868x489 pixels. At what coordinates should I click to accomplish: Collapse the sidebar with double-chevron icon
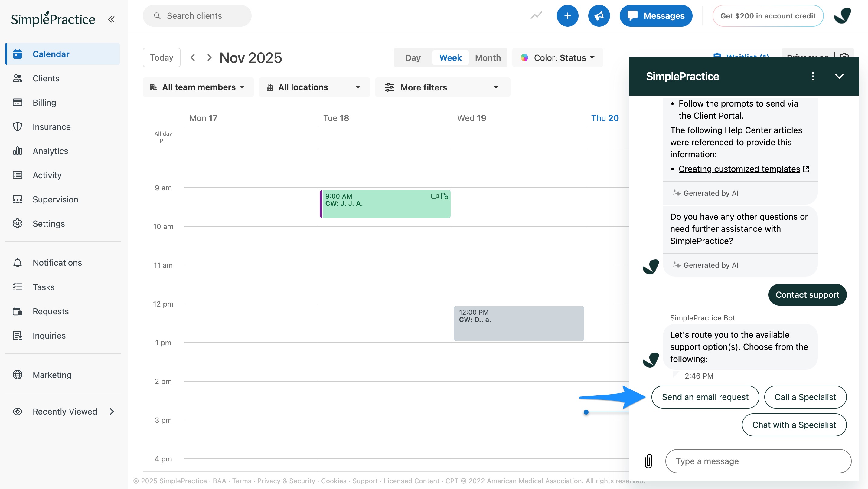tap(111, 19)
